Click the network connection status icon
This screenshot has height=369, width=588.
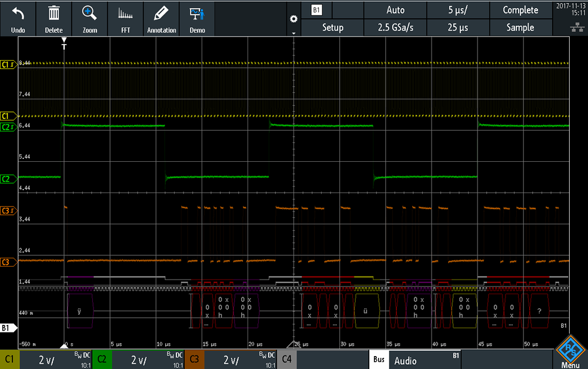coord(577,27)
